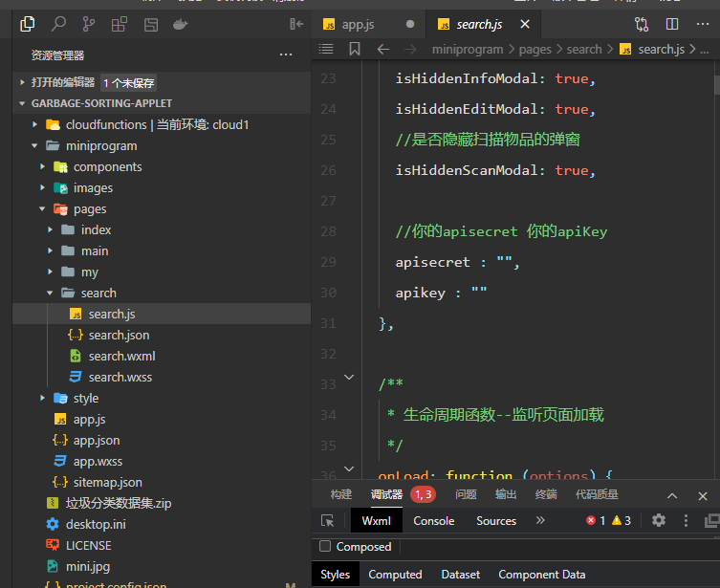The image size is (720, 588).
Task: Expand the index folder
Action: (50, 229)
